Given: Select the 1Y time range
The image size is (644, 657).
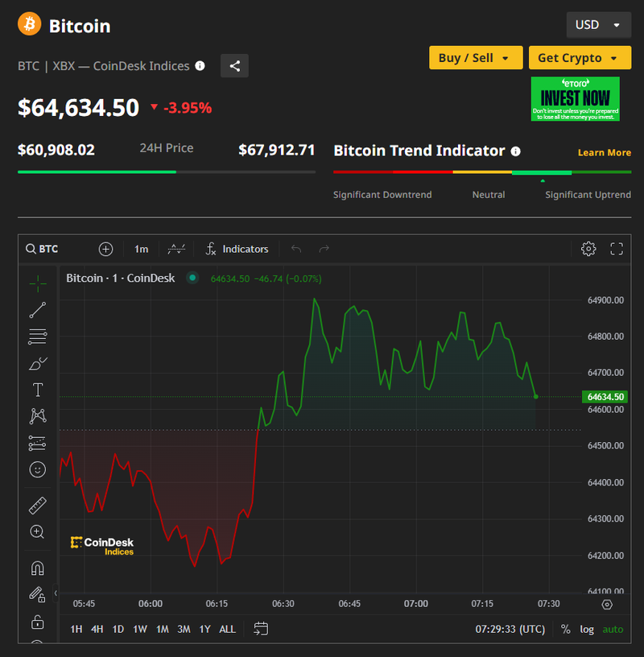Looking at the screenshot, I should [x=205, y=629].
